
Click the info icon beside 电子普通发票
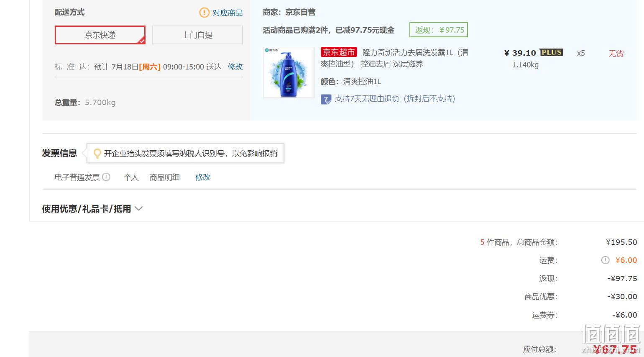click(x=106, y=177)
